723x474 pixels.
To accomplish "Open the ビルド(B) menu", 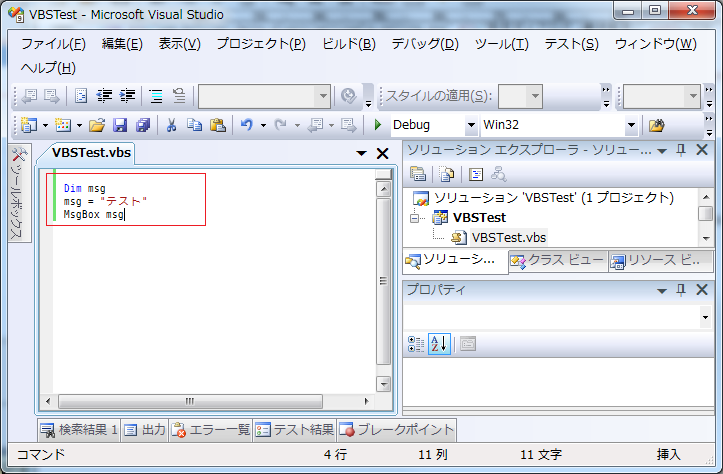I will click(349, 44).
